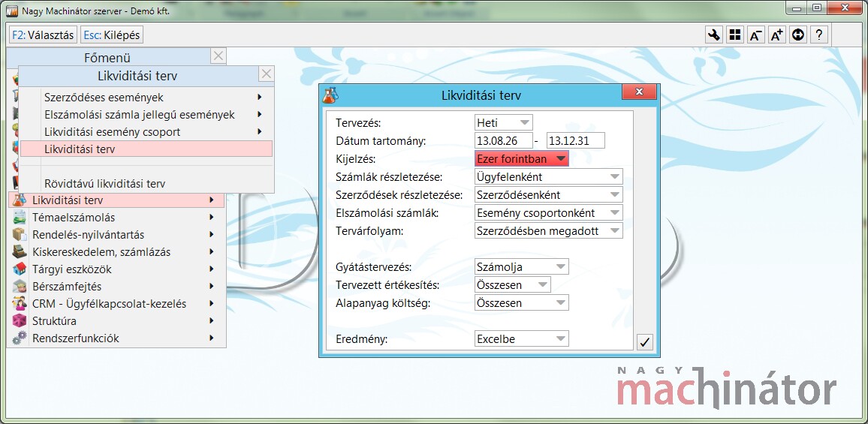Open settings with the wrench icon

pyautogui.click(x=713, y=35)
